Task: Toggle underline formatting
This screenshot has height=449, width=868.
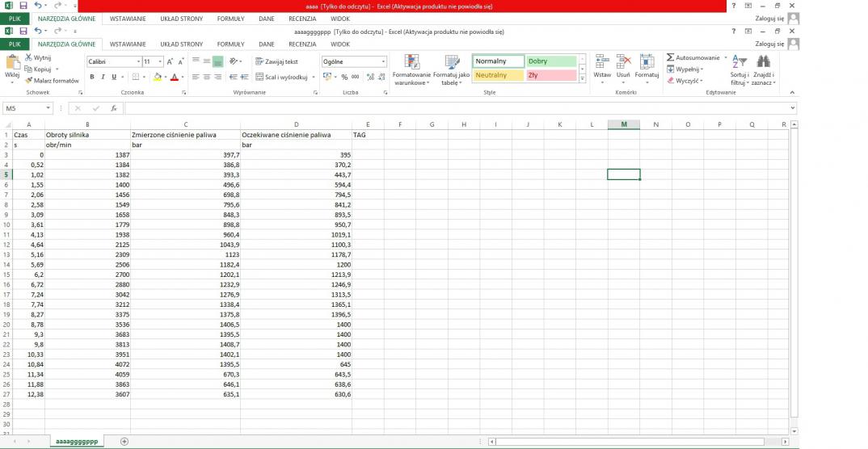Action: click(x=114, y=77)
